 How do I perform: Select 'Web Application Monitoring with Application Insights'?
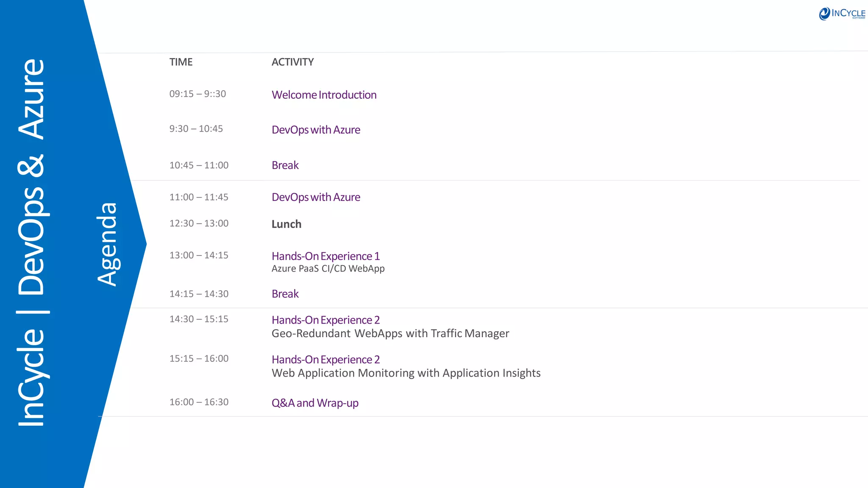406,373
